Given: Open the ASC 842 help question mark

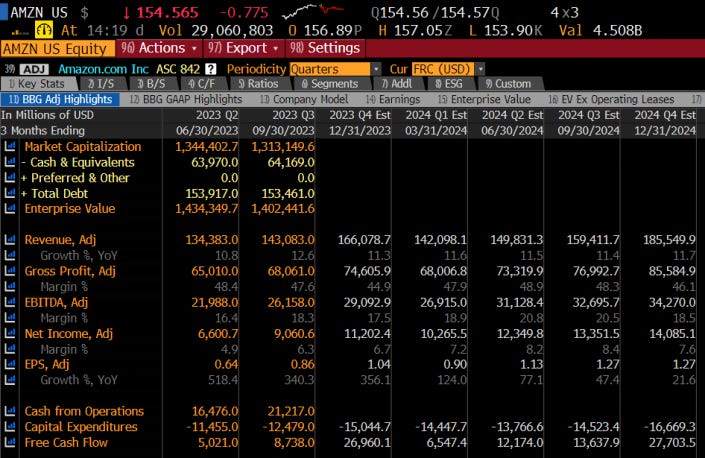Looking at the screenshot, I should click(x=210, y=69).
